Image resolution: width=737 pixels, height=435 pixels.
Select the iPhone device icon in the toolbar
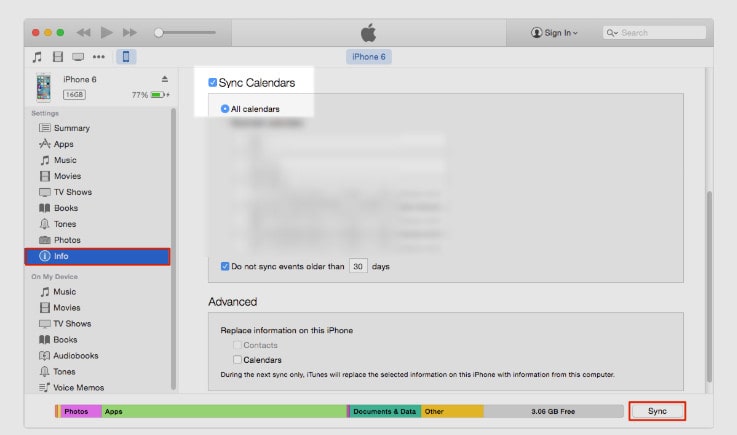(x=126, y=57)
